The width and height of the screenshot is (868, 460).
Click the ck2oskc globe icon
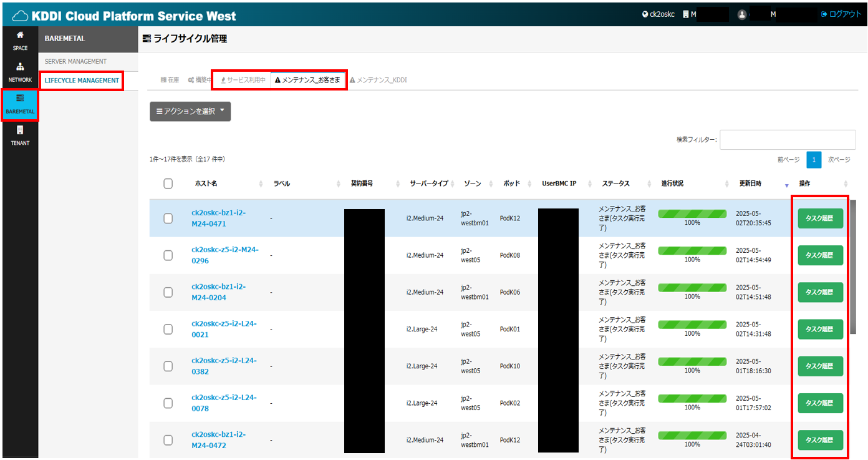click(x=645, y=14)
